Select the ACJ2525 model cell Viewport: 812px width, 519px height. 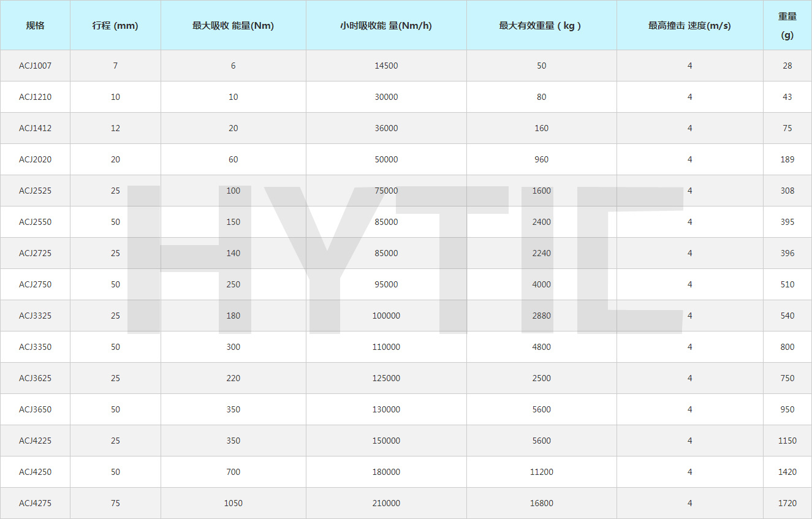pos(35,191)
